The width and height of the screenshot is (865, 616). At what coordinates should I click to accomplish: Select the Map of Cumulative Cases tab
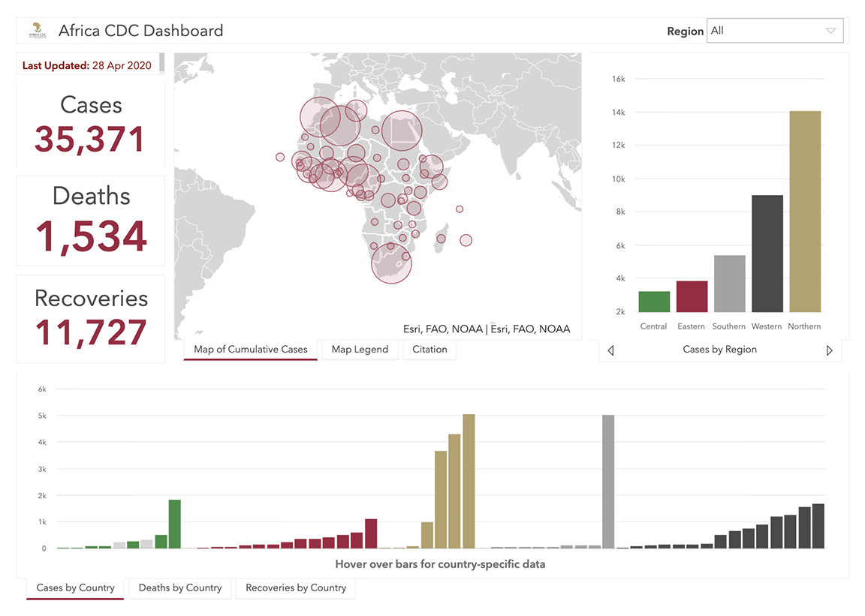(251, 349)
